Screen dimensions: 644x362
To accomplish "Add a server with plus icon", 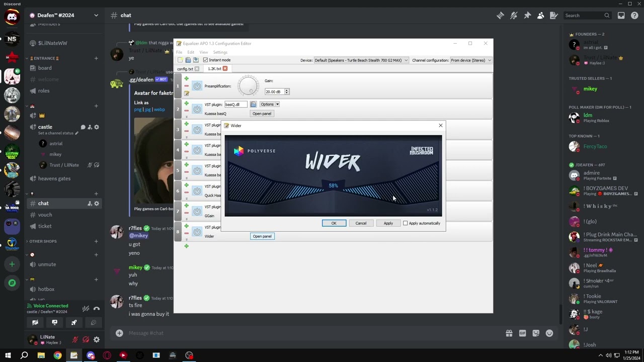I will point(12,264).
